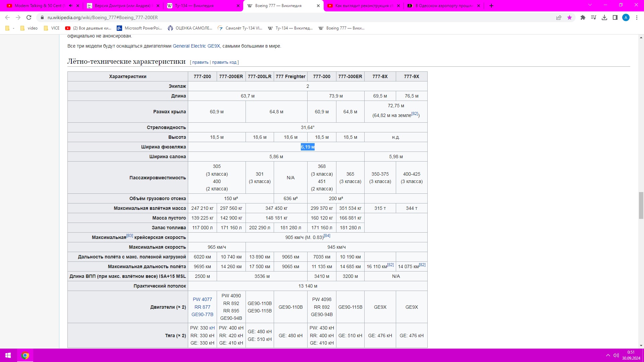The width and height of the screenshot is (644, 362).
Task: Click the Chrome taskbar icon
Action: click(25, 355)
